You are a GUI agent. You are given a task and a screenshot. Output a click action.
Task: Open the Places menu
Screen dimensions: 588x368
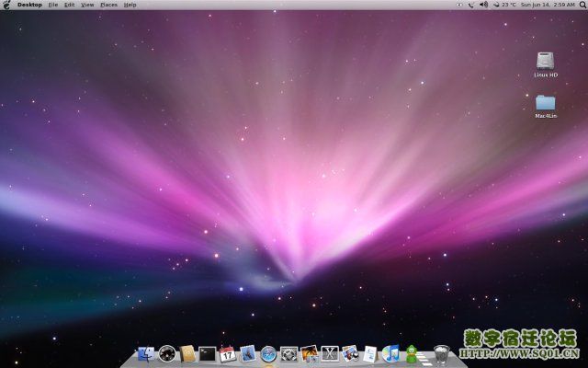click(108, 5)
